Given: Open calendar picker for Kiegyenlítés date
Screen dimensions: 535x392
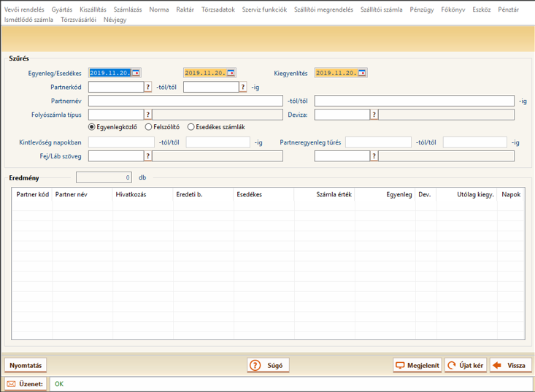Looking at the screenshot, I should (x=362, y=73).
